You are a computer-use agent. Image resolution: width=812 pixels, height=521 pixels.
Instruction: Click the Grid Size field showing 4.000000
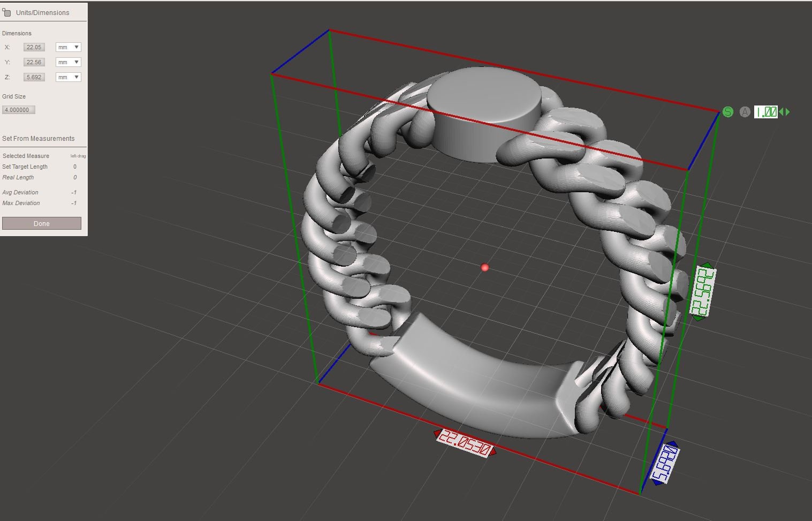19,110
